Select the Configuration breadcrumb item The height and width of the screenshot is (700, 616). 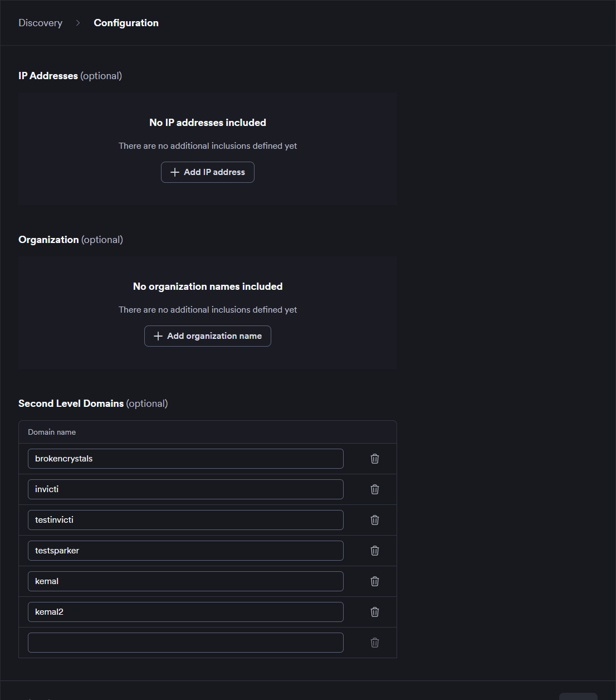pyautogui.click(x=126, y=23)
